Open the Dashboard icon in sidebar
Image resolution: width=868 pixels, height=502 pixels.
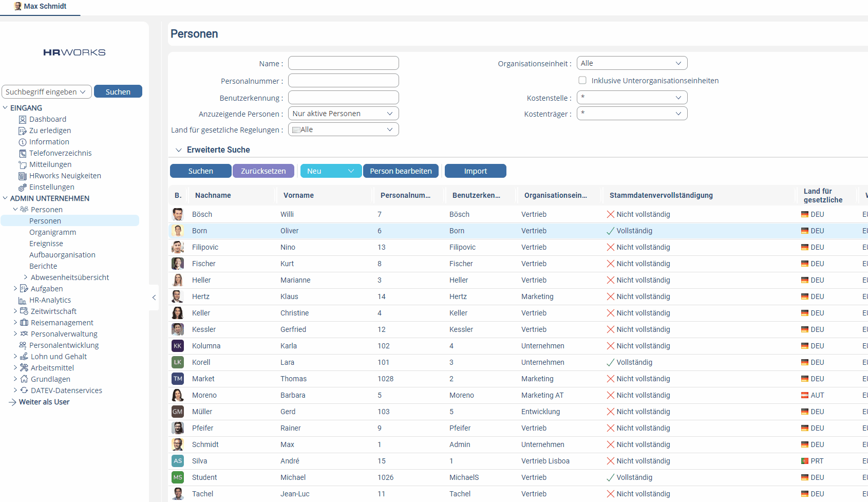click(x=23, y=119)
